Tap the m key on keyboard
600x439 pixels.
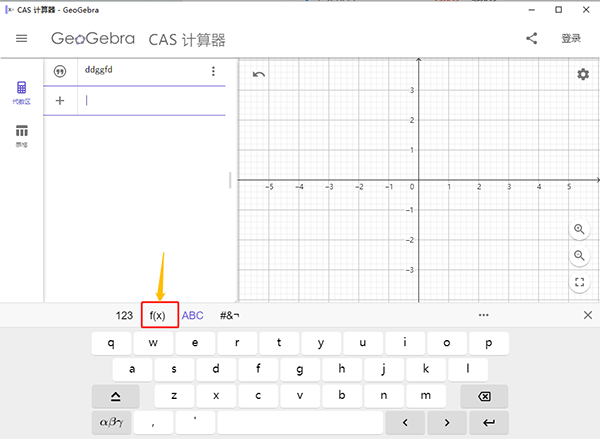[426, 396]
